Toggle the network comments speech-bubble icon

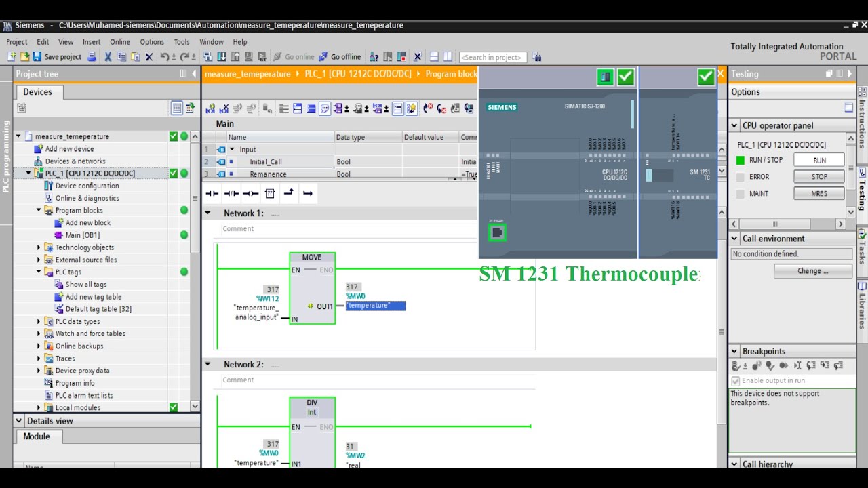click(x=325, y=108)
